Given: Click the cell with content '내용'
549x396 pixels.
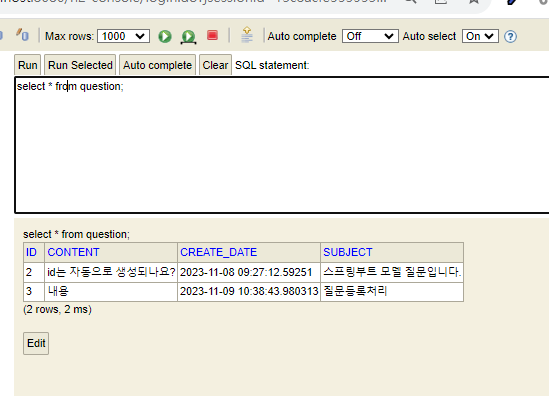Looking at the screenshot, I should click(111, 291).
